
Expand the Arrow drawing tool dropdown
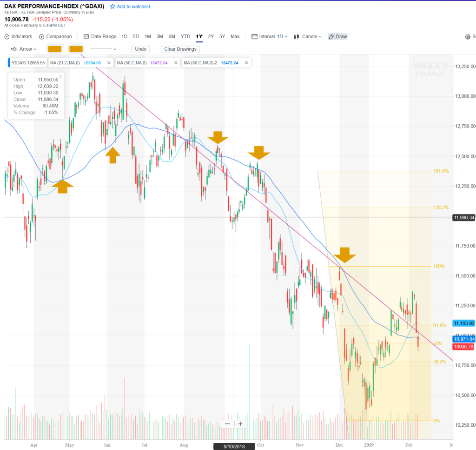click(x=23, y=49)
